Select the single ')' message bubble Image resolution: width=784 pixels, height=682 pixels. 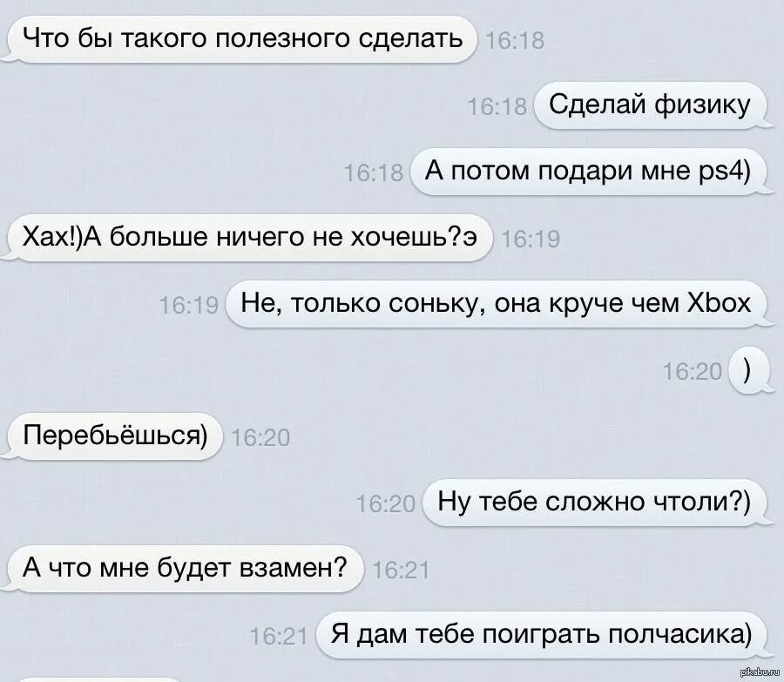[747, 370]
